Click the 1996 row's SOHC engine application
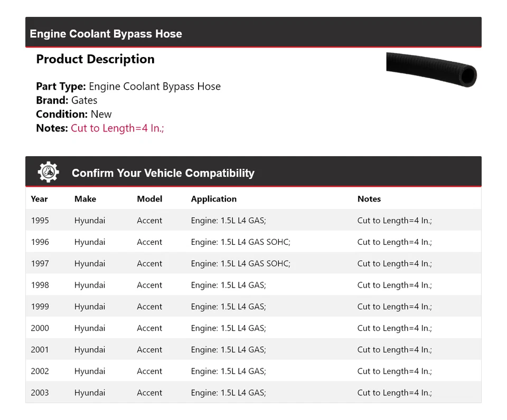The image size is (507, 420). (240, 242)
